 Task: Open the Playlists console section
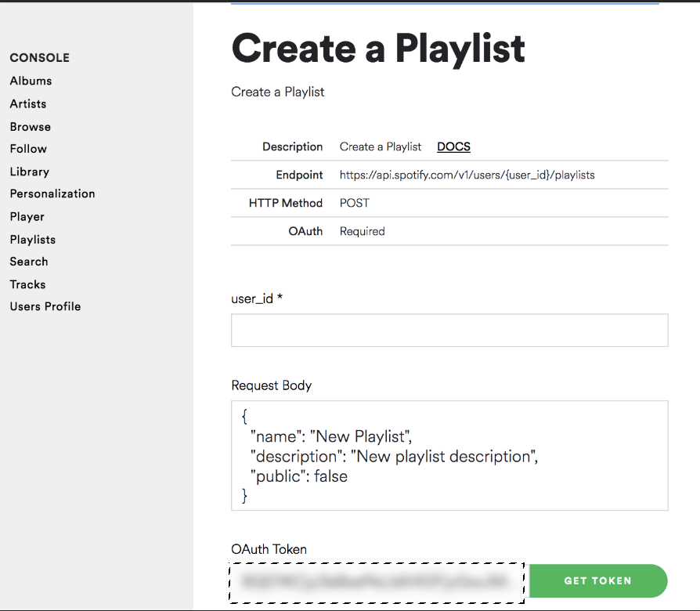pyautogui.click(x=33, y=240)
